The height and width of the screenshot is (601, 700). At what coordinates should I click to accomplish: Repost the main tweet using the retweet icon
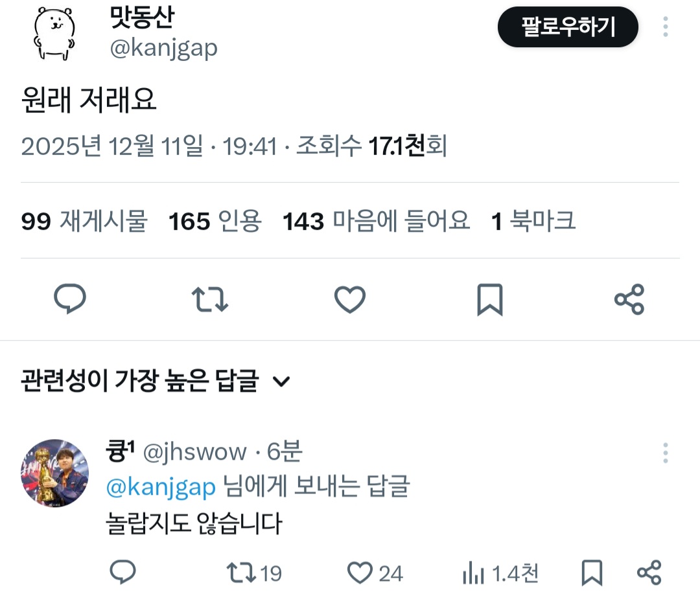[x=210, y=299]
